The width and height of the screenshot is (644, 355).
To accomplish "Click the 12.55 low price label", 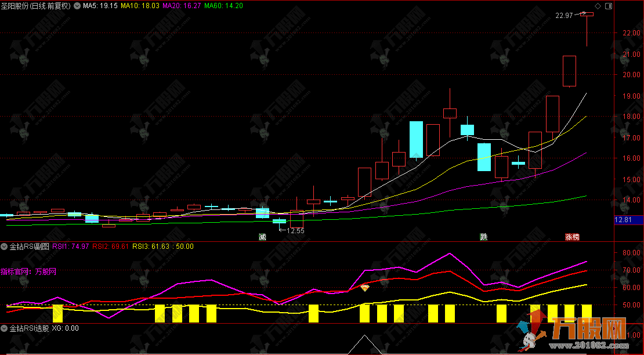I will [295, 231].
